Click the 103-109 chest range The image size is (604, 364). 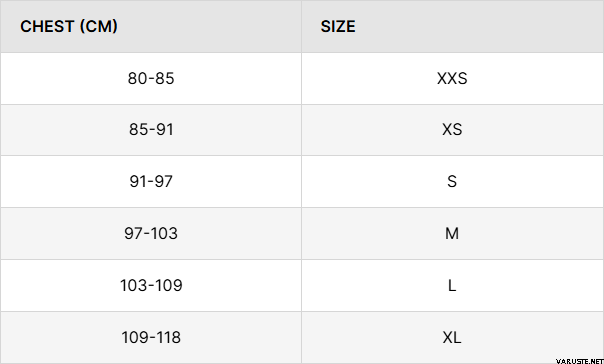click(151, 285)
